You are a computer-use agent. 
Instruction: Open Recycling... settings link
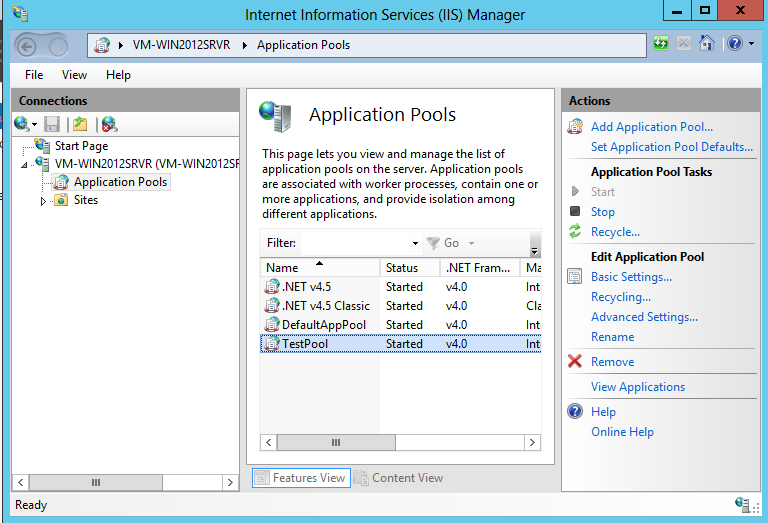coord(621,297)
